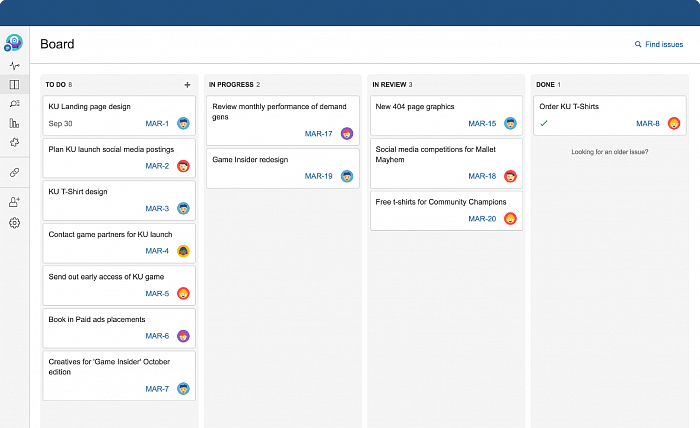The height and width of the screenshot is (428, 700).
Task: Open project settings gear icon
Action: 14,222
